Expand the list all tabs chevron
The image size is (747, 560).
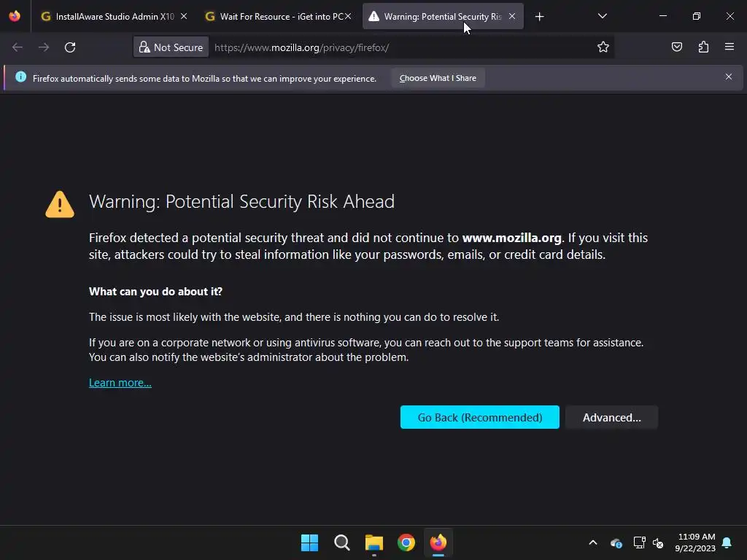[x=602, y=16]
